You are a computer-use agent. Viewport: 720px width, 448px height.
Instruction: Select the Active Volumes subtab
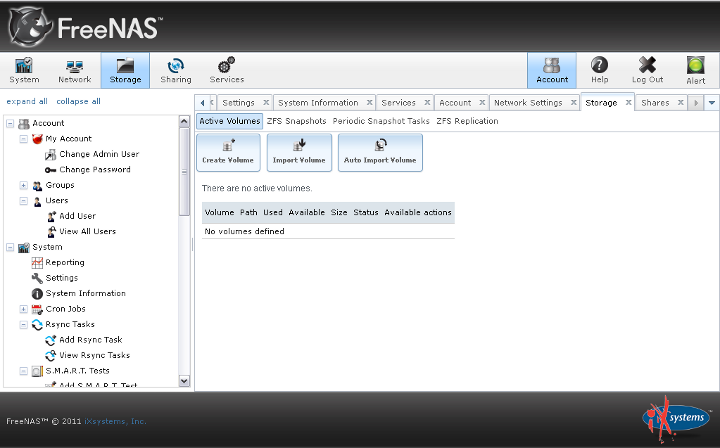(x=230, y=121)
